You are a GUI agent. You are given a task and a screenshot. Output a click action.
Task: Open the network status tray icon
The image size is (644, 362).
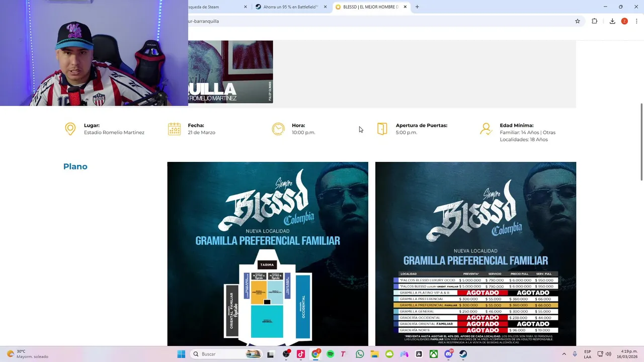click(x=600, y=354)
